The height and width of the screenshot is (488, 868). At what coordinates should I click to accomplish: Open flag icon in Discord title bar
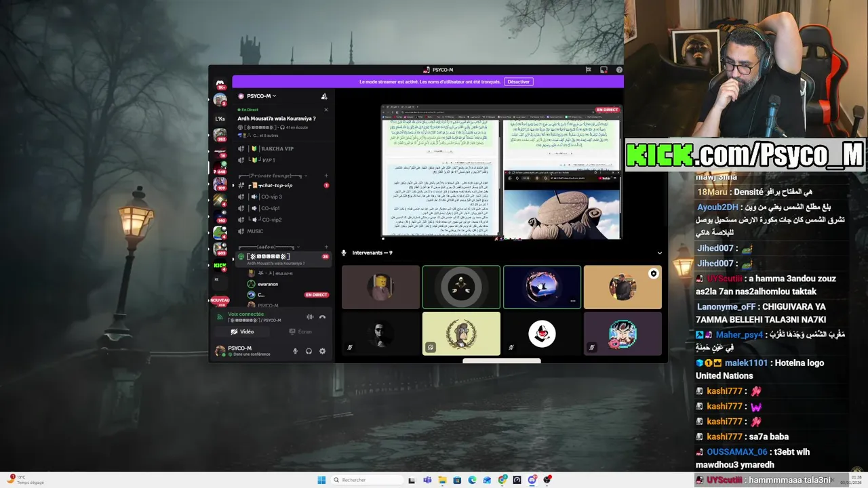pyautogui.click(x=588, y=70)
